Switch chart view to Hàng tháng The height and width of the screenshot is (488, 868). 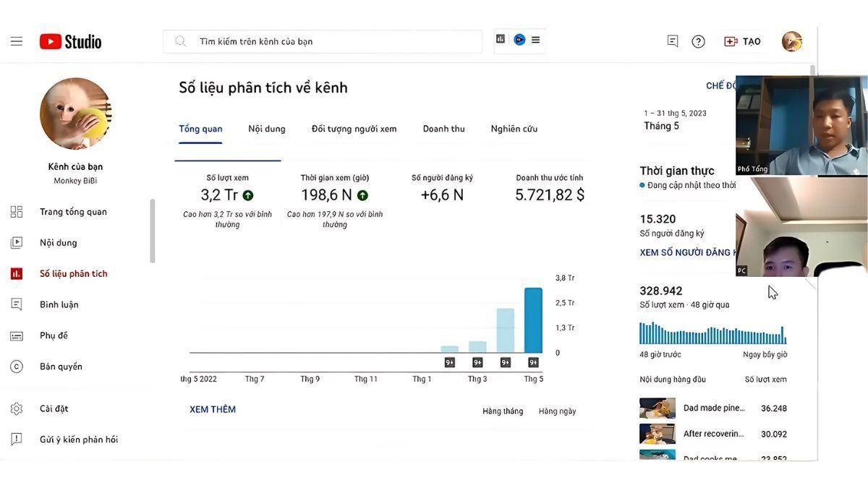(504, 410)
